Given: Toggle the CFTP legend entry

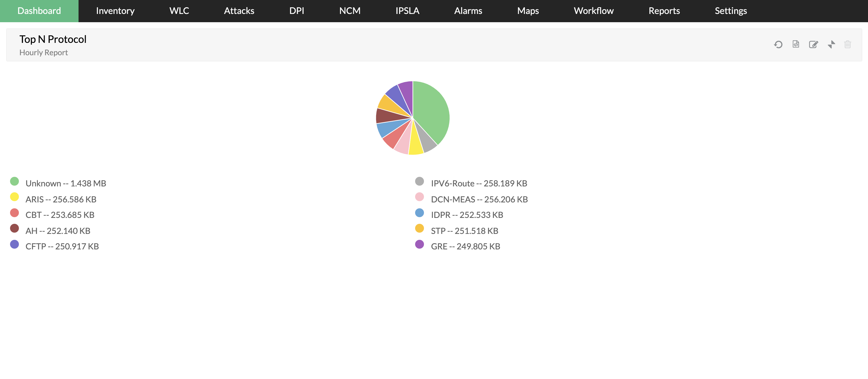Looking at the screenshot, I should 62,247.
